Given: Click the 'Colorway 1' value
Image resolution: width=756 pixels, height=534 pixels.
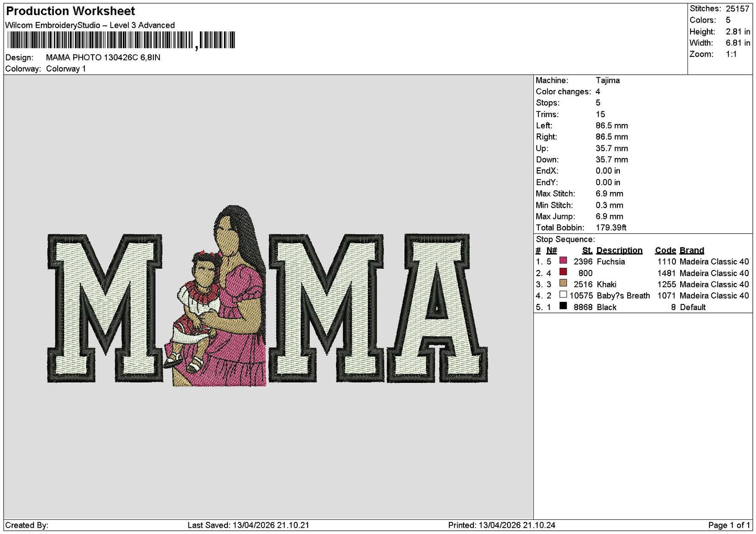Looking at the screenshot, I should [x=66, y=69].
